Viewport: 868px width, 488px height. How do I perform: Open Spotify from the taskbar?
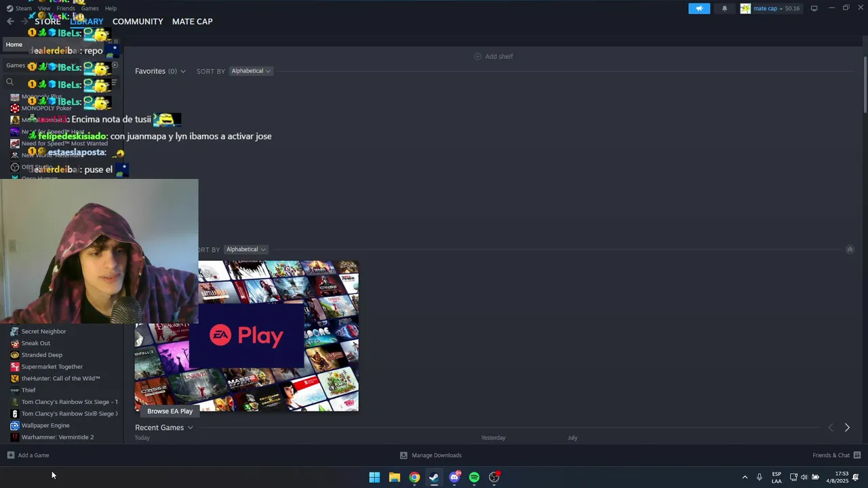[x=474, y=477]
